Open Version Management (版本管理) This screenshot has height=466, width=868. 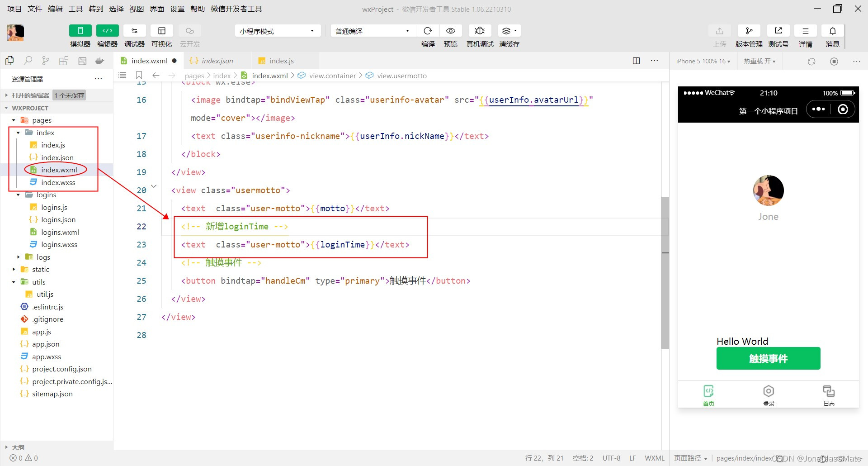[749, 31]
